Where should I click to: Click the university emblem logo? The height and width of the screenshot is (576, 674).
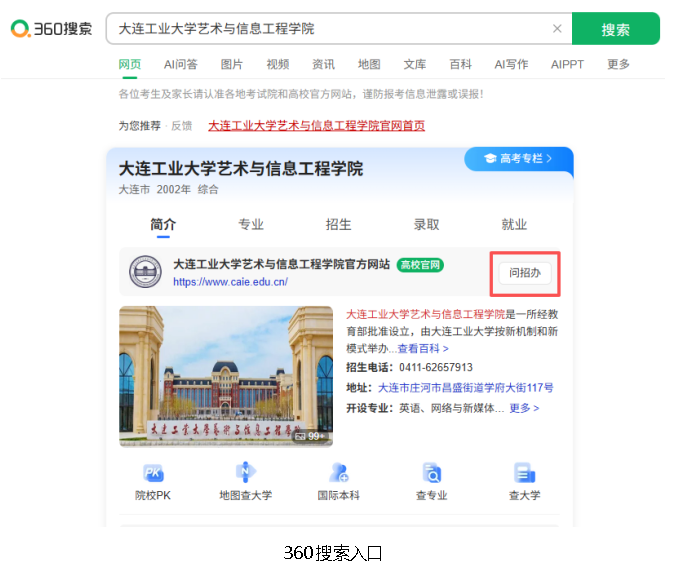tap(145, 272)
